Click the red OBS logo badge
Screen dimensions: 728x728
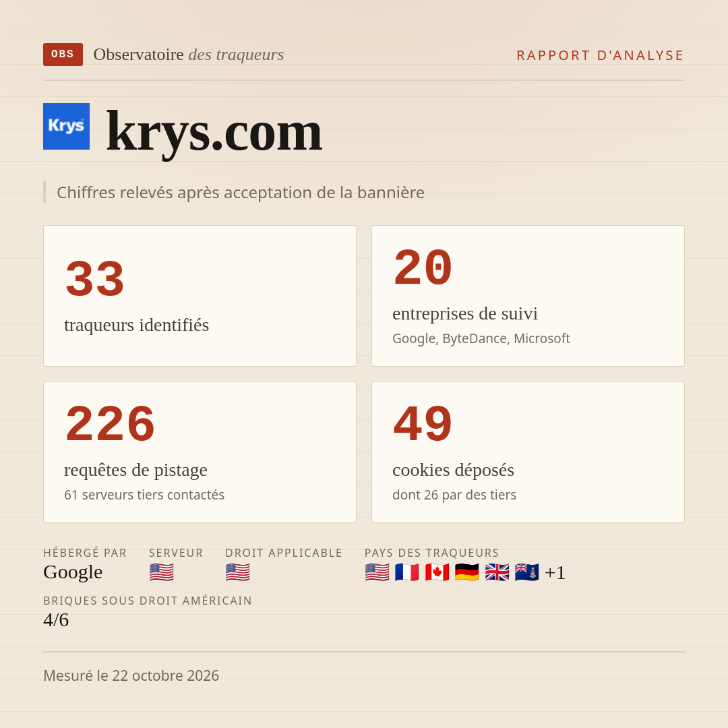[63, 55]
